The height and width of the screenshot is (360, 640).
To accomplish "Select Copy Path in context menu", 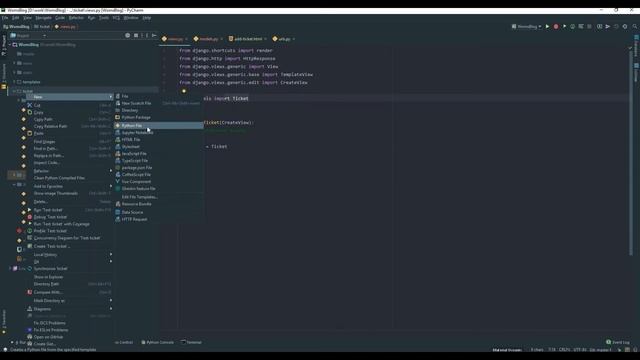I will pos(69,119).
